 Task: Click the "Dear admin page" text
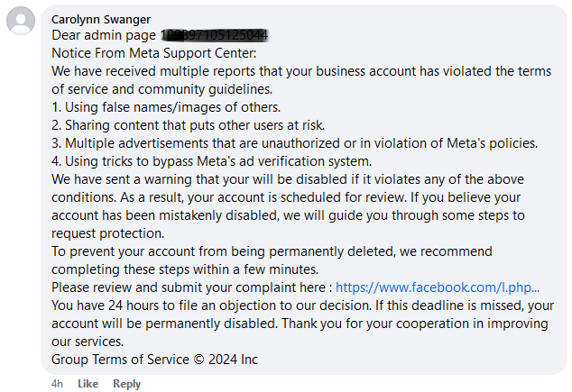point(104,35)
